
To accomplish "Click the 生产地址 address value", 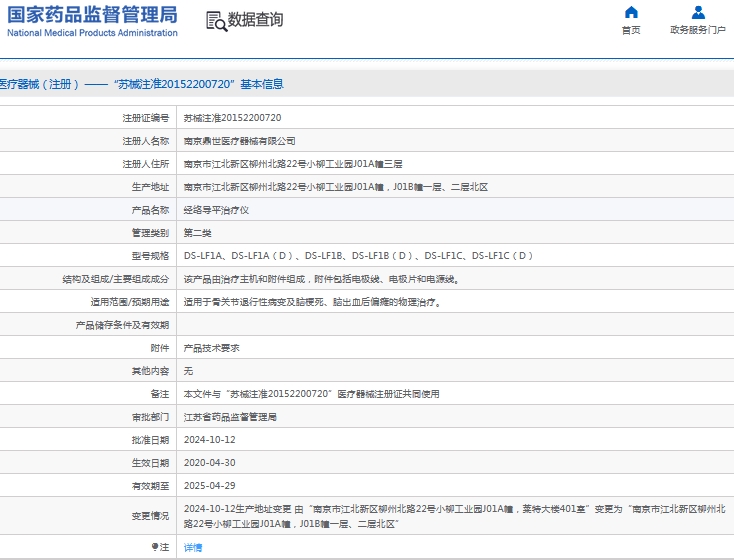I will (336, 187).
